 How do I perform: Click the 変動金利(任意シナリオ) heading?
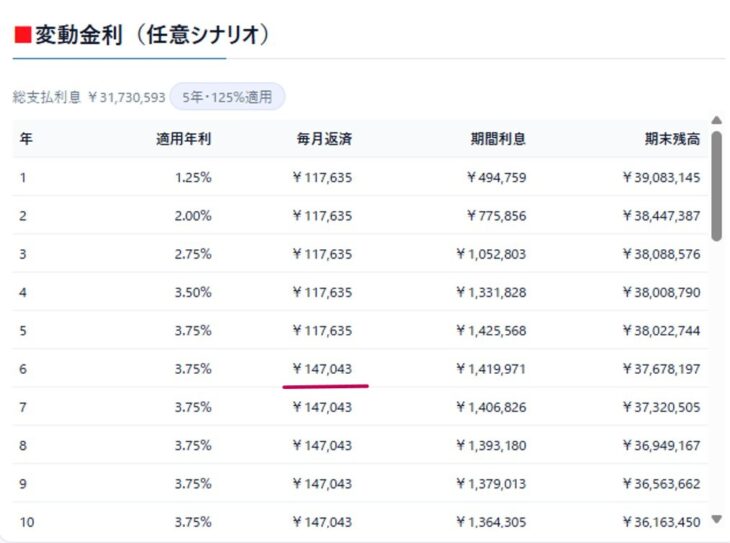[x=142, y=35]
